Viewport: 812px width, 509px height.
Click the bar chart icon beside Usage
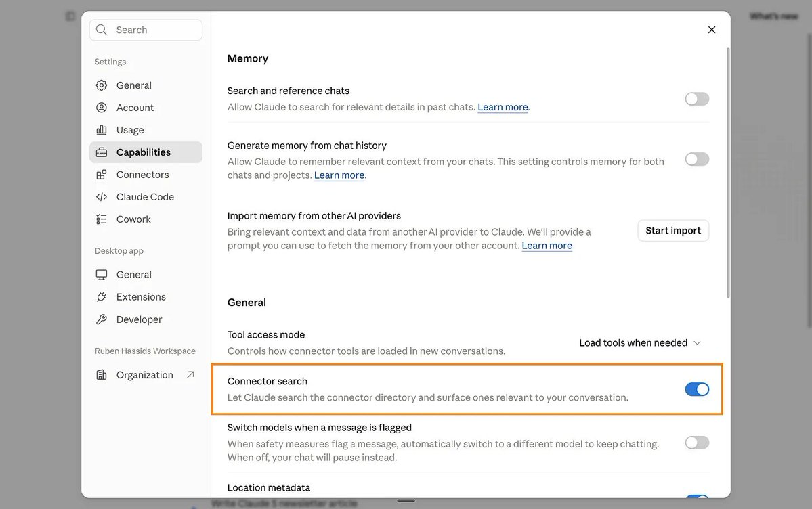pos(102,129)
